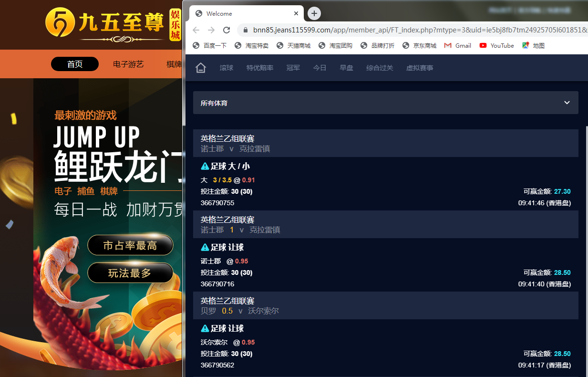
Task: Open the 京东商城 bookmark
Action: coord(420,46)
